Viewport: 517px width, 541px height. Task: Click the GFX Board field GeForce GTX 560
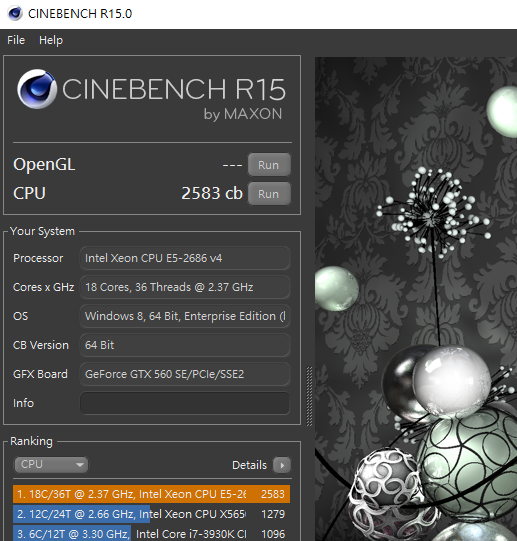(x=185, y=374)
